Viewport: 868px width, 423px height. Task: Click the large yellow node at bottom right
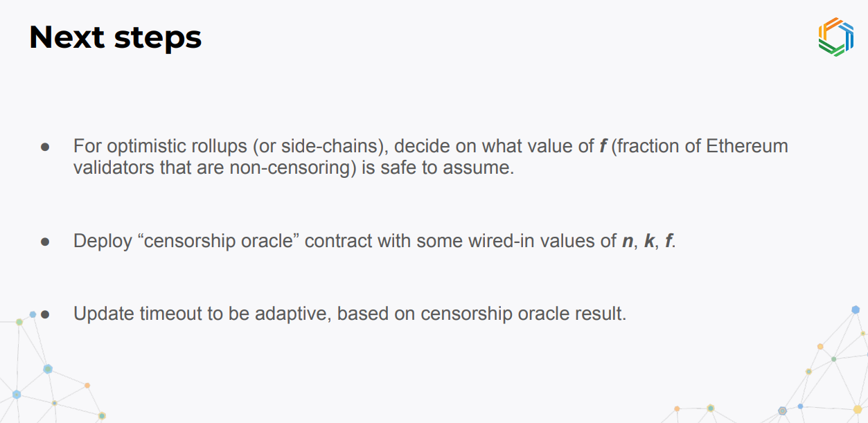(x=858, y=409)
